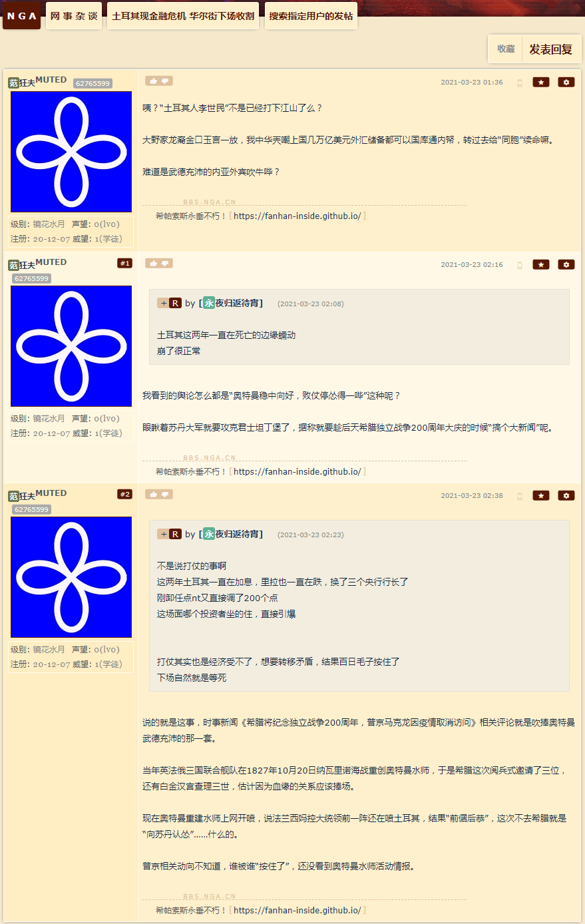Open the gear settings icon on first post
585x924 pixels.
coord(566,83)
